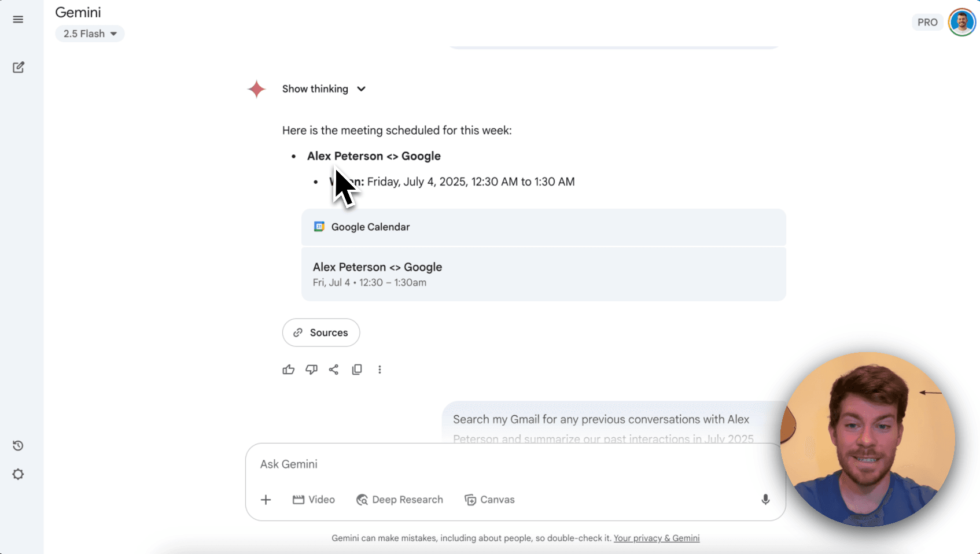This screenshot has height=554, width=980.
Task: Select the Deep Research tool
Action: click(400, 500)
